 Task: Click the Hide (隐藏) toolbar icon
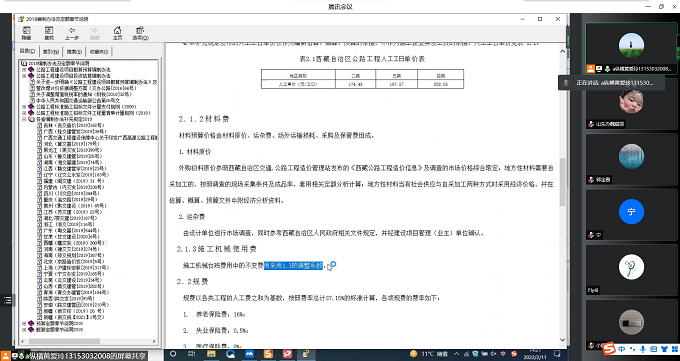coord(26,33)
